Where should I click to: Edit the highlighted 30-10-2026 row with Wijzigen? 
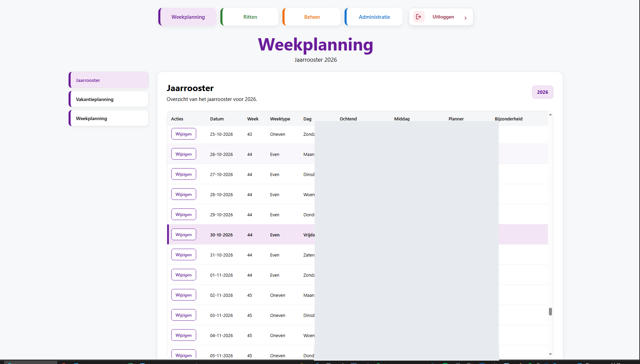pyautogui.click(x=184, y=235)
